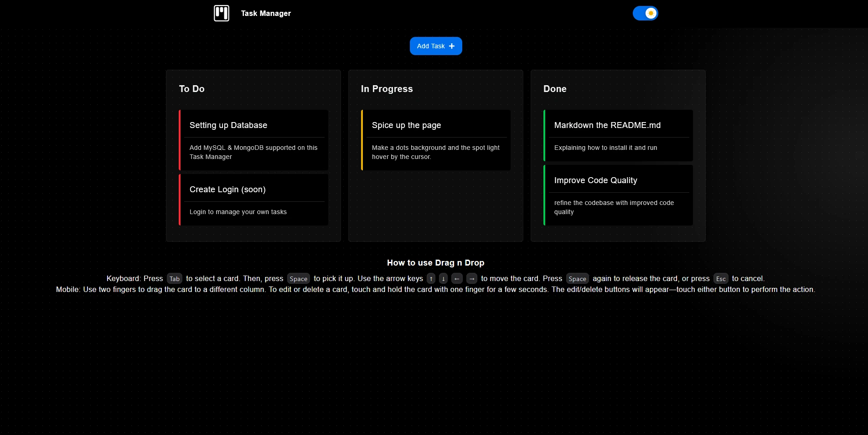Click the Space key badge after 'Then, press'
The image size is (868, 435).
(x=299, y=279)
